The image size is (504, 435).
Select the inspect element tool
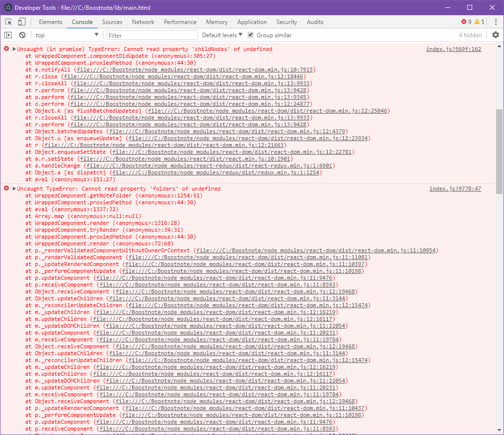click(8, 22)
